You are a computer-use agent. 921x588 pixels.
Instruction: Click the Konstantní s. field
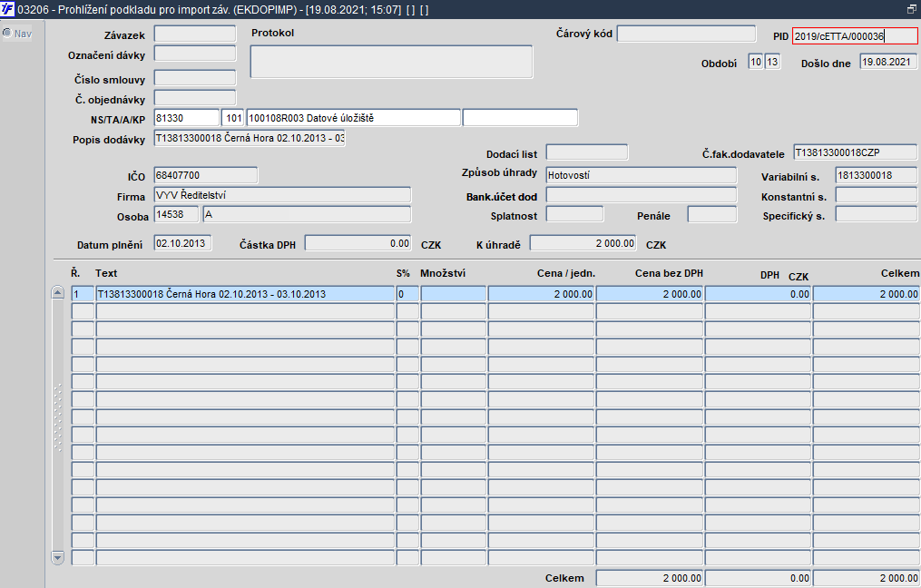(877, 195)
